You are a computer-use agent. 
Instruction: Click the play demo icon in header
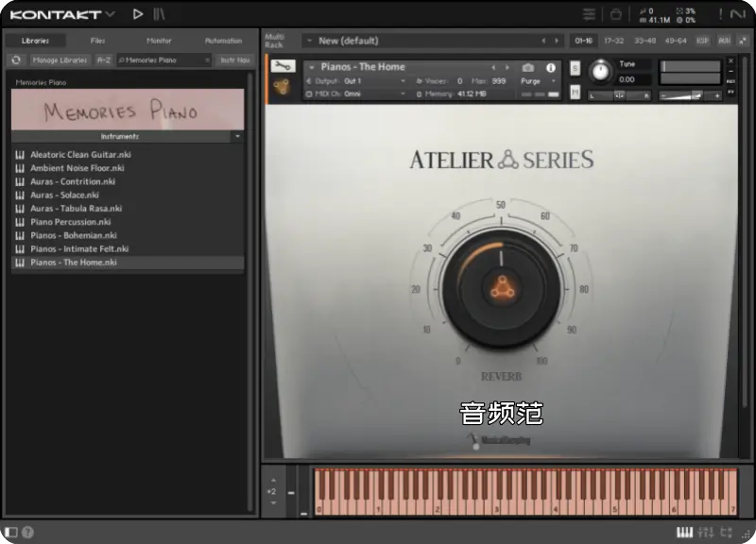[138, 14]
